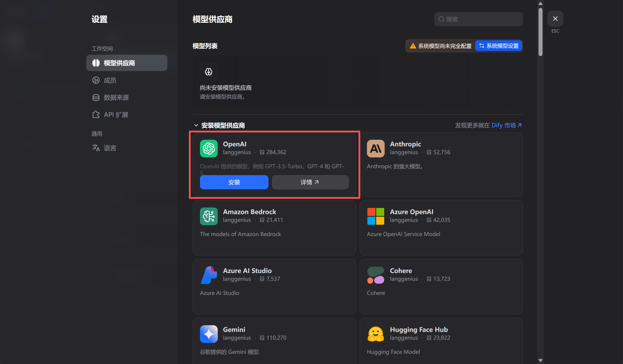Click the 284,362 install count
Viewport: 623px width, 364px height.
coord(276,152)
